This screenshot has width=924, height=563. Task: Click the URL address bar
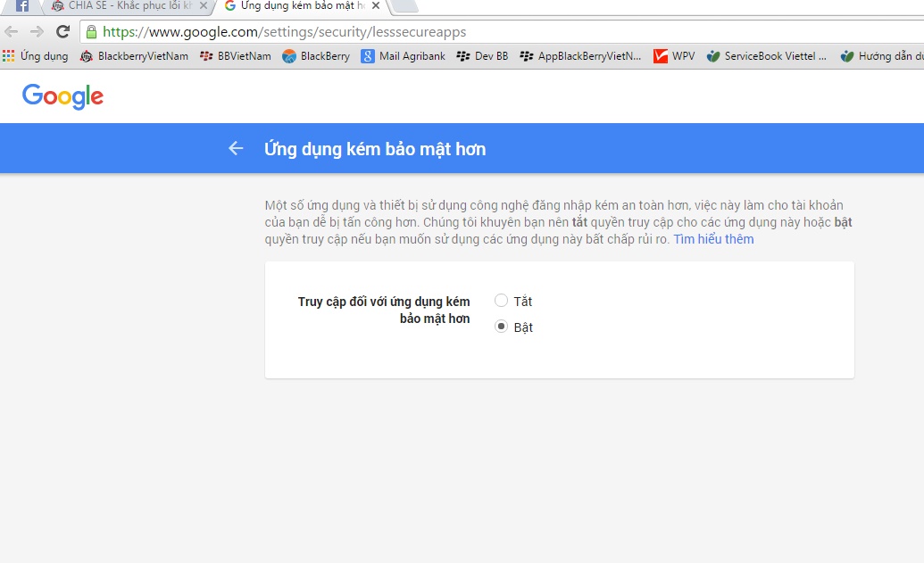click(x=500, y=32)
